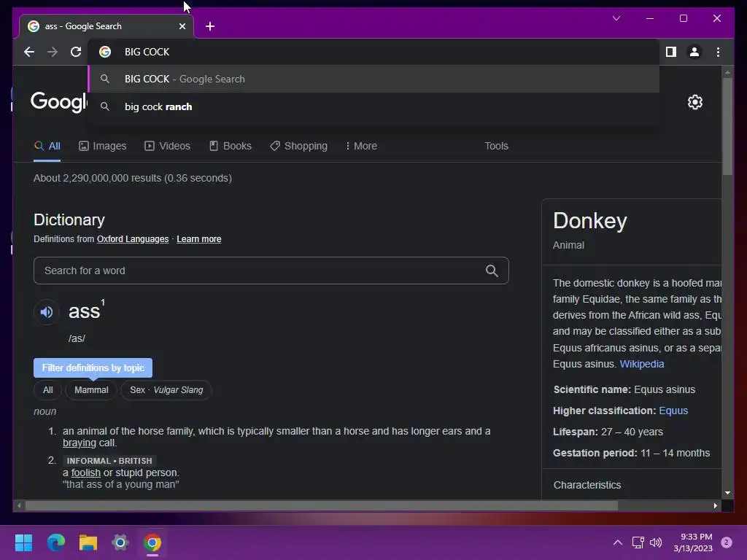Screen dimensions: 747x560
Task: Expand the More search categories menu
Action: tap(361, 146)
